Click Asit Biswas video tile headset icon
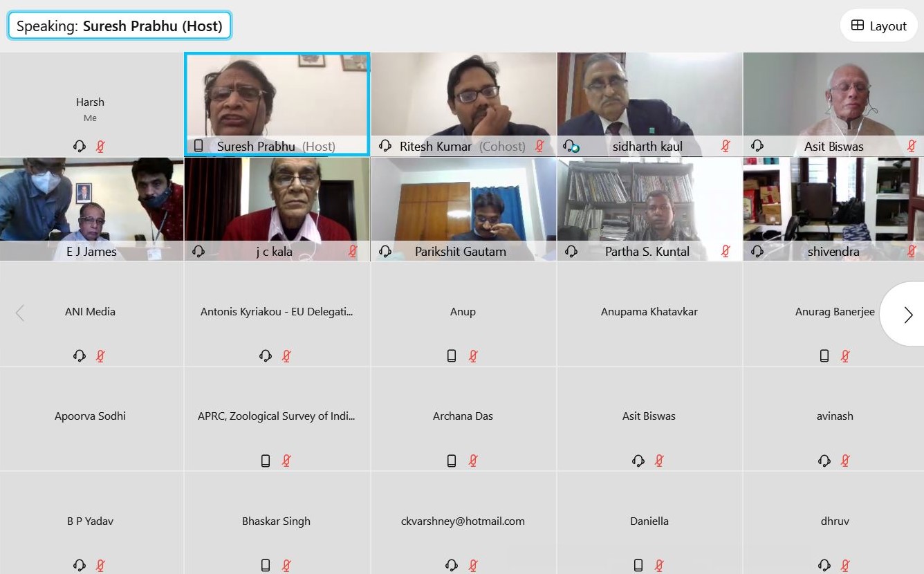 click(757, 146)
